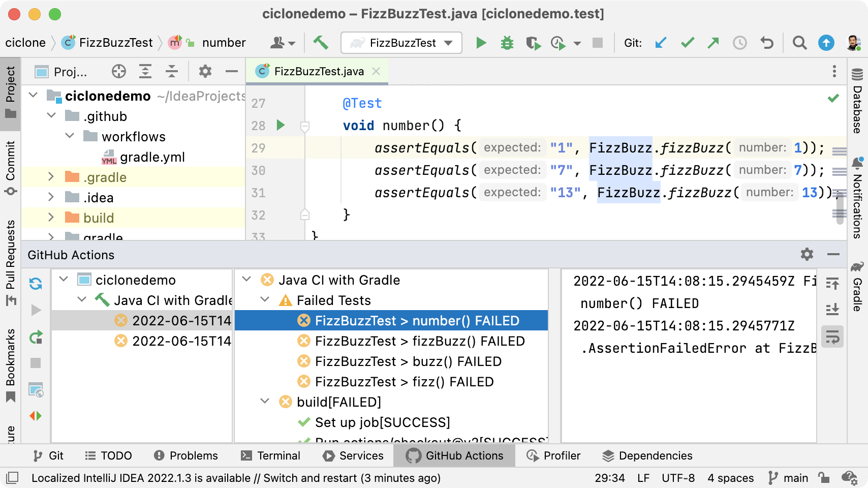Screen dimensions: 868x488
Task: Open the Pull Requests tool window
Action: (11, 263)
